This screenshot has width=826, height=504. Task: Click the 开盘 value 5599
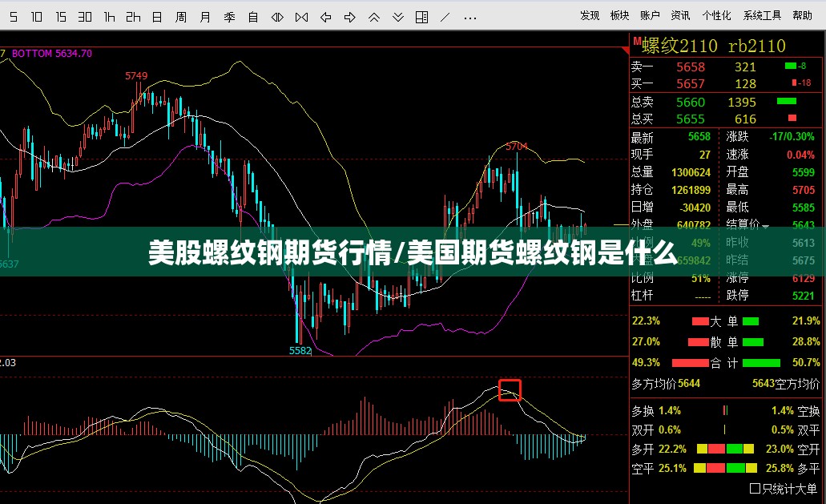click(x=804, y=172)
